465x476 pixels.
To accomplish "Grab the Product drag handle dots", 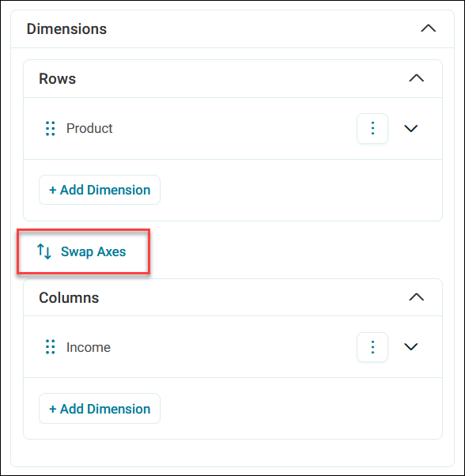I will pos(51,128).
